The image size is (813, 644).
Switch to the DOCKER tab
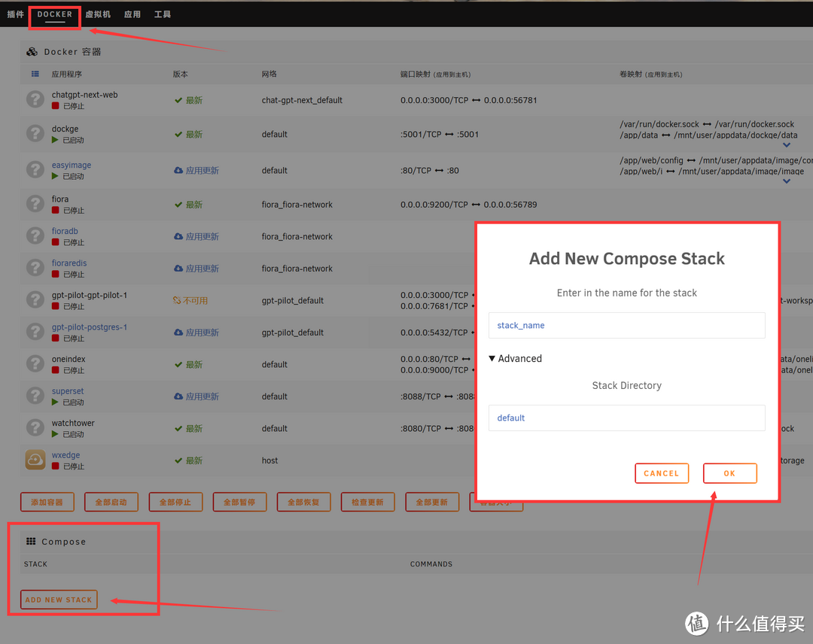[x=55, y=14]
